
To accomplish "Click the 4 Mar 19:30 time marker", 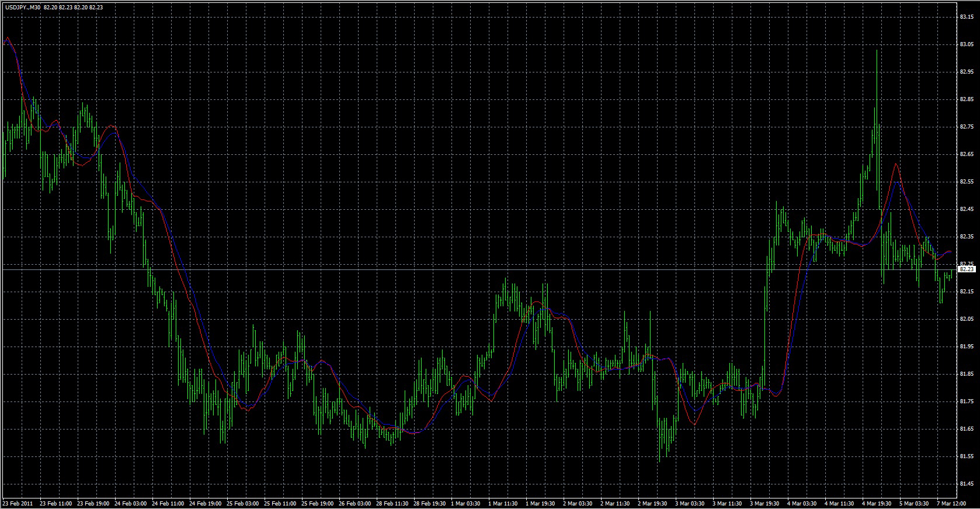I will click(876, 503).
